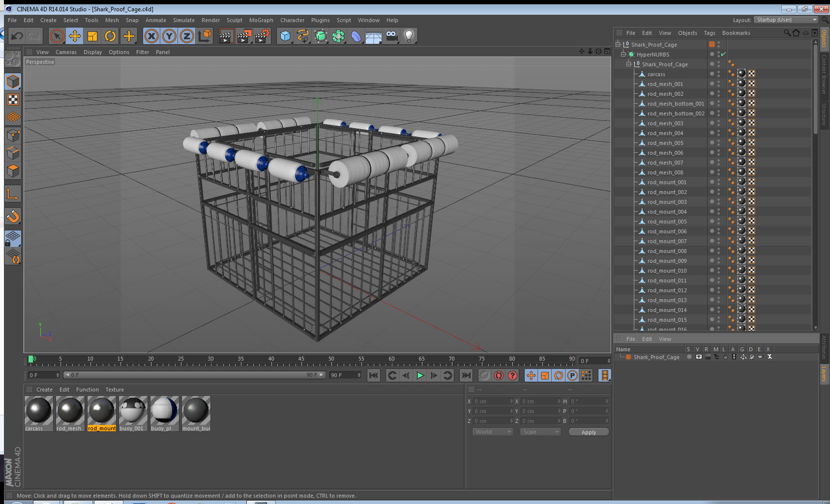Viewport: 830px width, 504px height.
Task: Open the Object Manager Tags menu
Action: (709, 33)
